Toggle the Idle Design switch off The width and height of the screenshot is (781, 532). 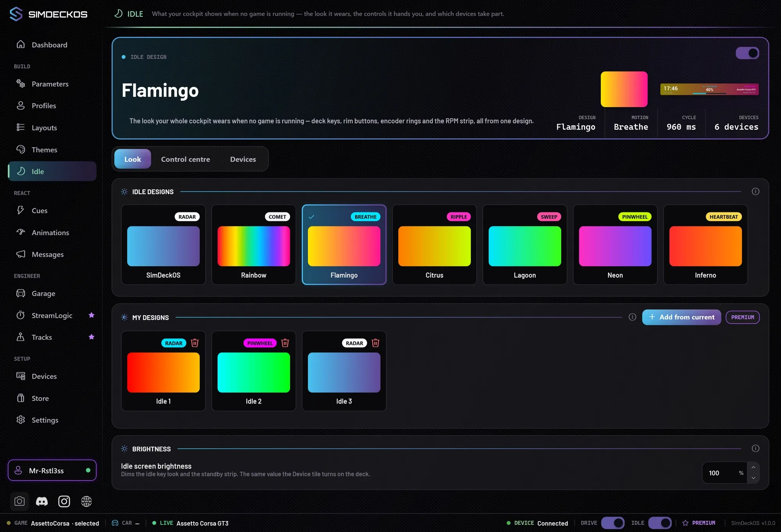tap(747, 53)
